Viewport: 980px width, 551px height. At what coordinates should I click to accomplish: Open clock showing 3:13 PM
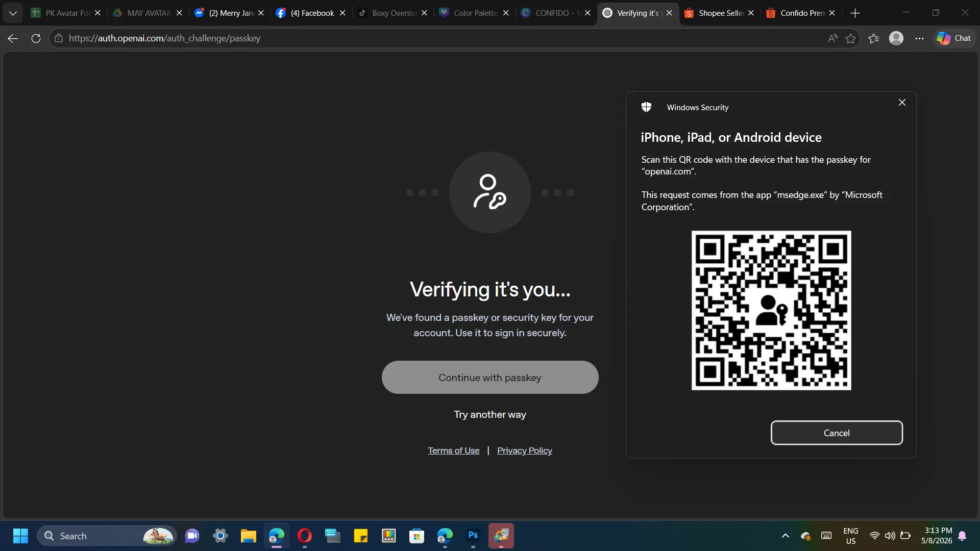(937, 536)
